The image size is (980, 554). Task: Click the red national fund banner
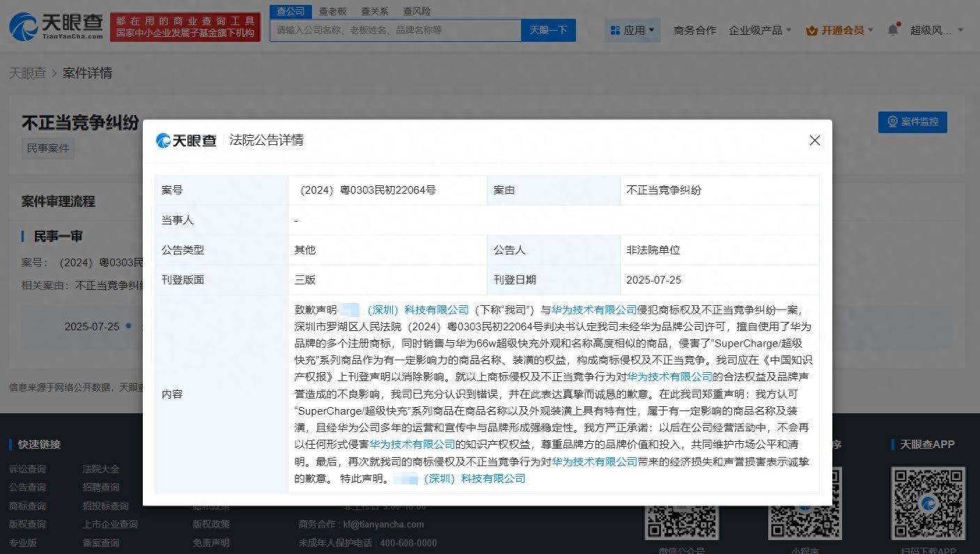click(185, 27)
